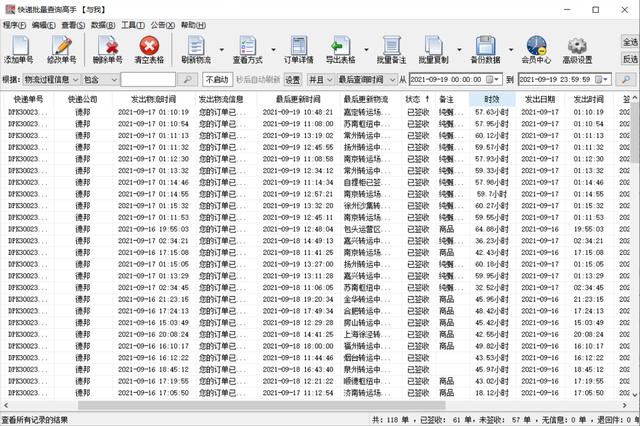The width and height of the screenshot is (640, 426).
Task: Refresh logistics with 刷新物流 icon
Action: point(196,49)
